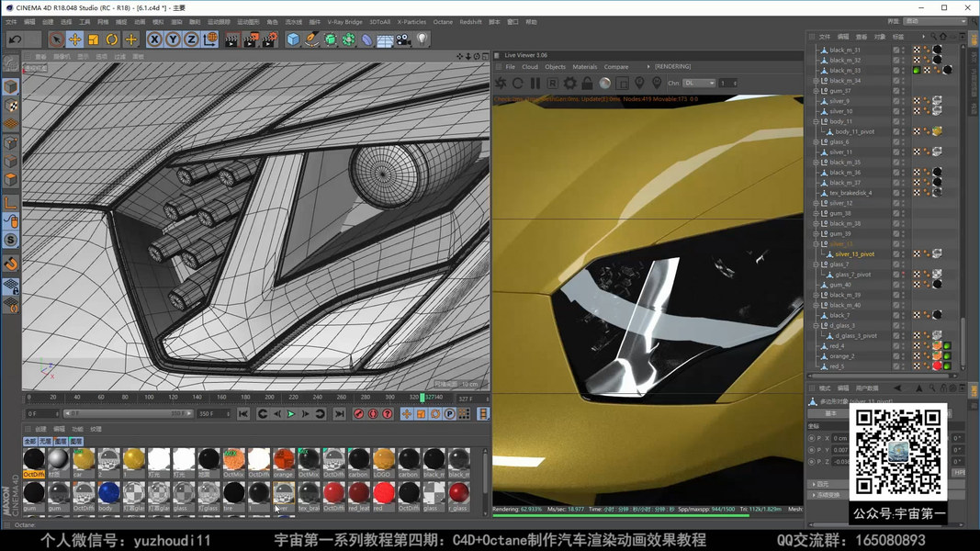
Task: Collapse the glass_7 object group
Action: (816, 264)
